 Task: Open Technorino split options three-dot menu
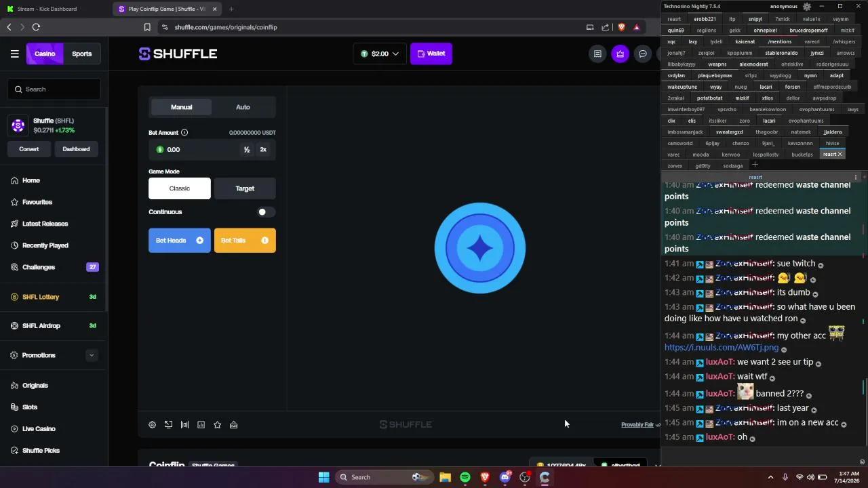(x=856, y=177)
